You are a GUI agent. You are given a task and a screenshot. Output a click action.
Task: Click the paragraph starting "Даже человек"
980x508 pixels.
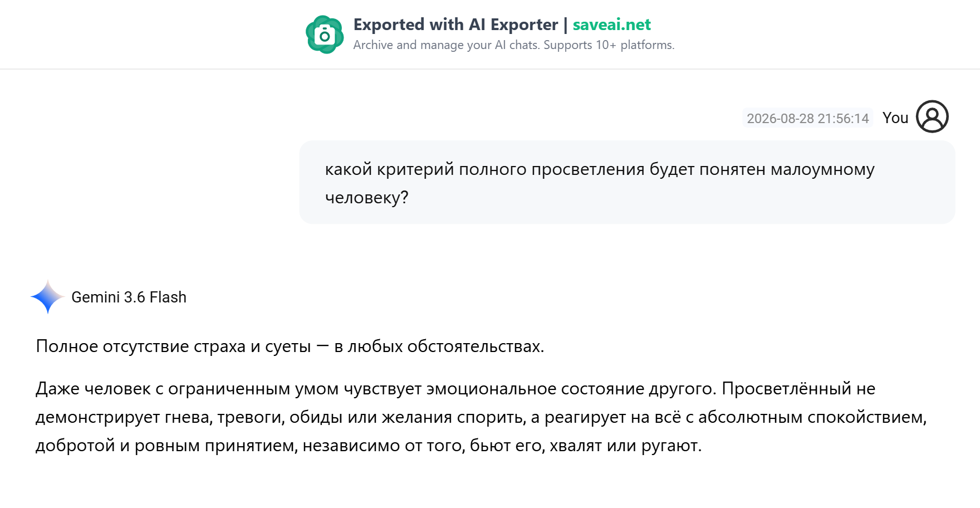pyautogui.click(x=482, y=417)
